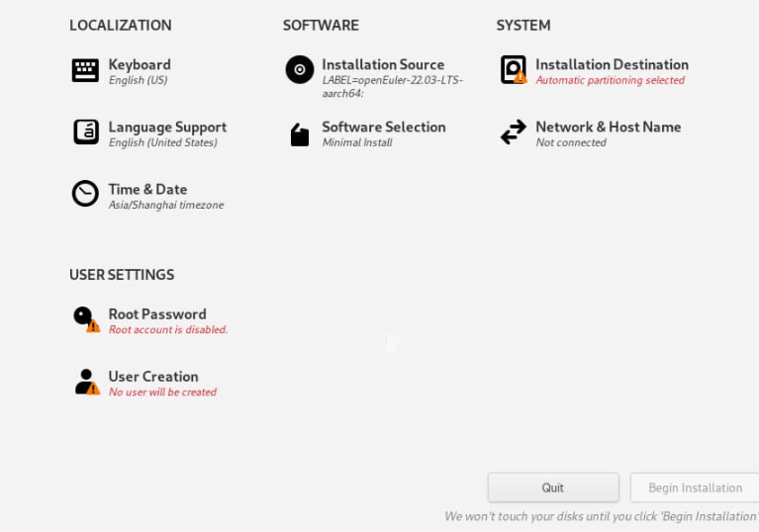The height and width of the screenshot is (532, 759).
Task: Click the 'Minimal Install' software selection status
Action: (357, 142)
